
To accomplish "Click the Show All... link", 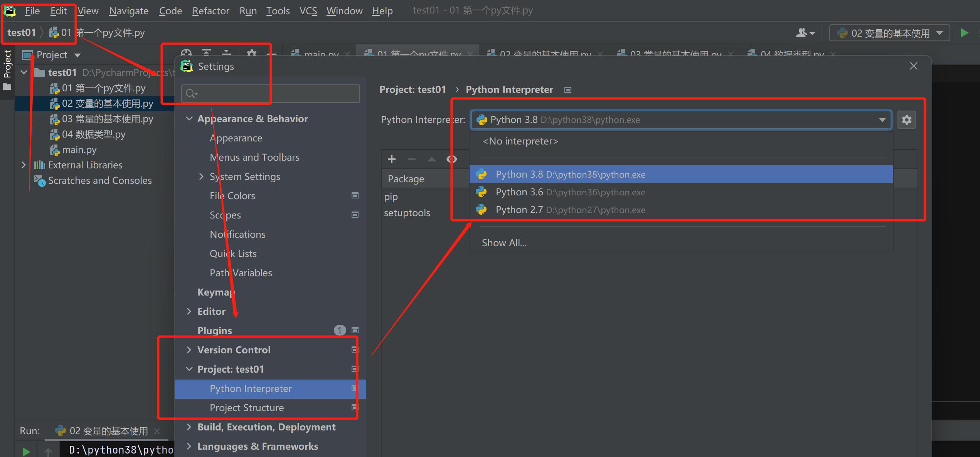I will [x=504, y=243].
